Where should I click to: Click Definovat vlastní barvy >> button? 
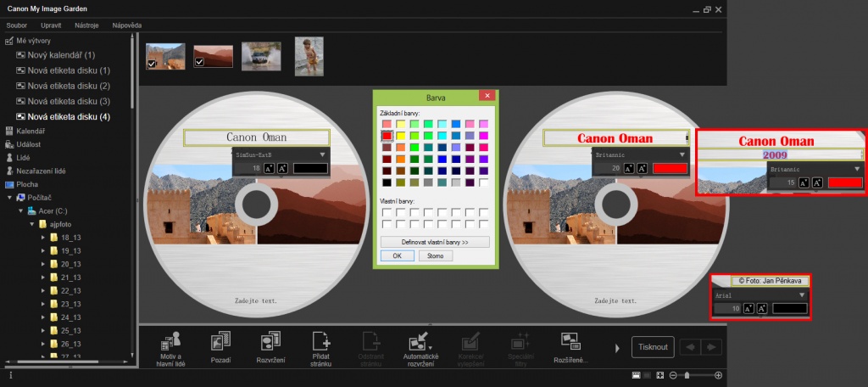435,242
